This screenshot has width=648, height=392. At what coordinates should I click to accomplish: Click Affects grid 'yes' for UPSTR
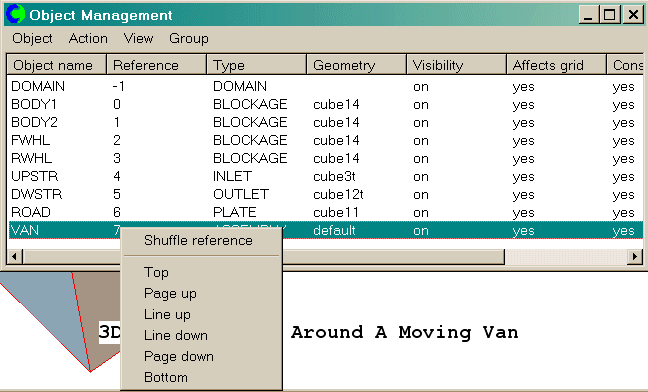click(x=524, y=177)
